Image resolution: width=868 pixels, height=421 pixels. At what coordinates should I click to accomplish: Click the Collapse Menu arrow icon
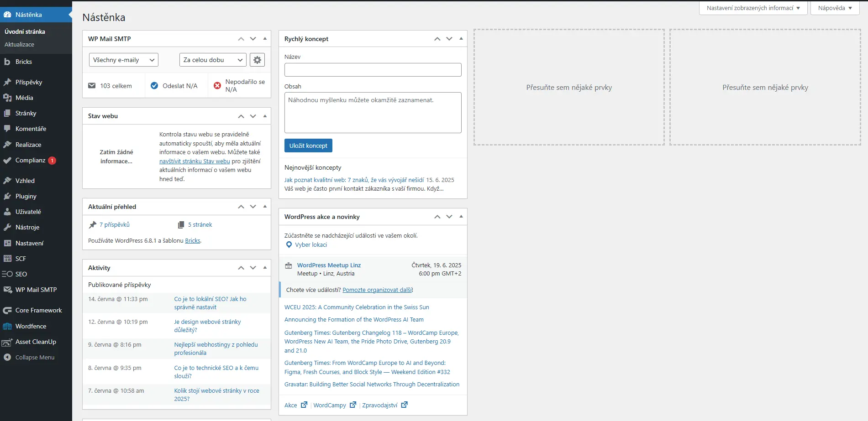point(7,357)
